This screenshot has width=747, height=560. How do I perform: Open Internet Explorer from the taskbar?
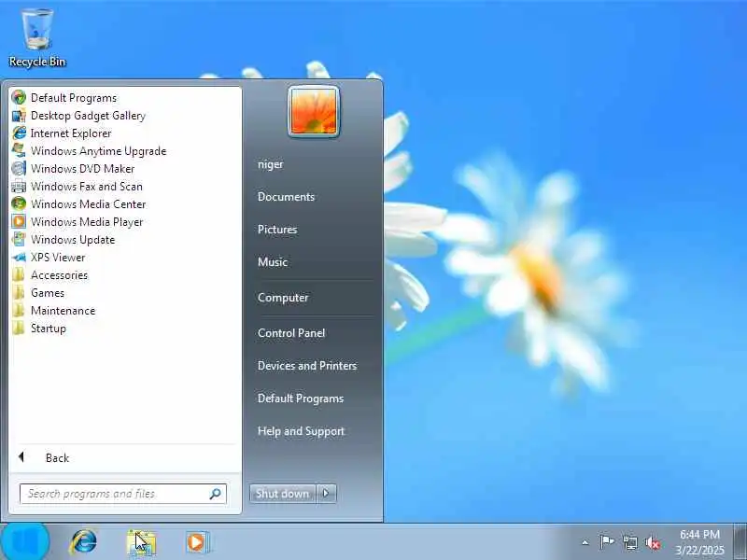83,542
